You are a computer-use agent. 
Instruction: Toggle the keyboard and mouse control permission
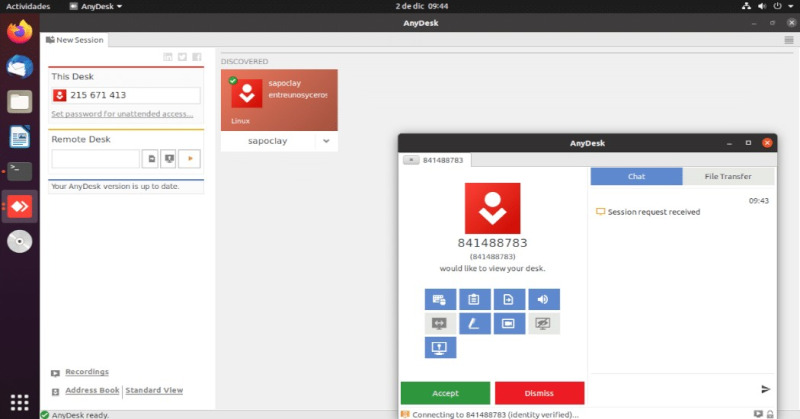coord(440,299)
